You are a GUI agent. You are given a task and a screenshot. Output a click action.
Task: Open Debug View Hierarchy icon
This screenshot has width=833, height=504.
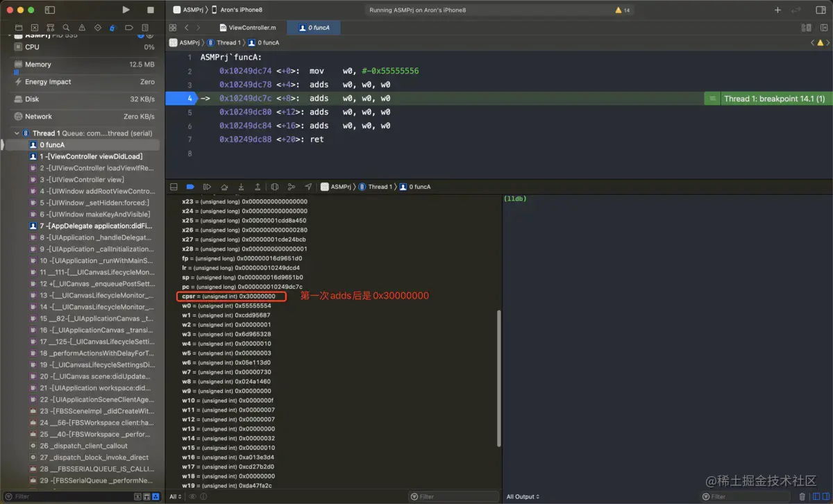[x=275, y=187]
